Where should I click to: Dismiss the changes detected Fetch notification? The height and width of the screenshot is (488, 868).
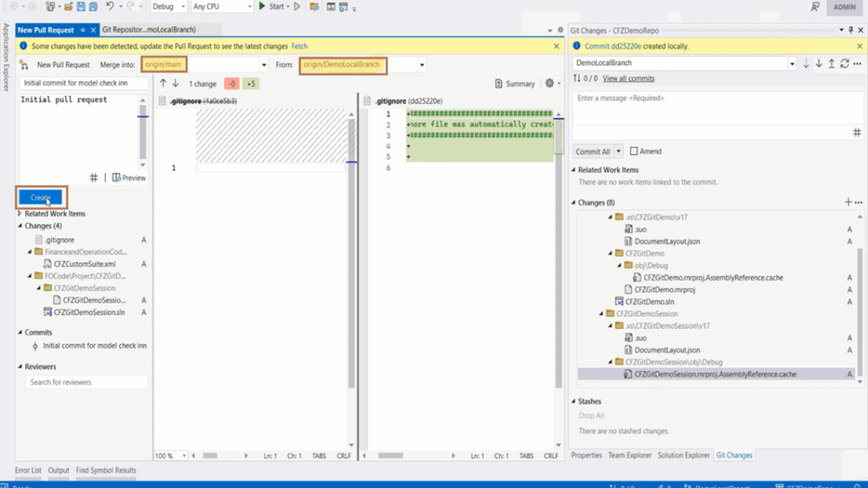(x=556, y=47)
